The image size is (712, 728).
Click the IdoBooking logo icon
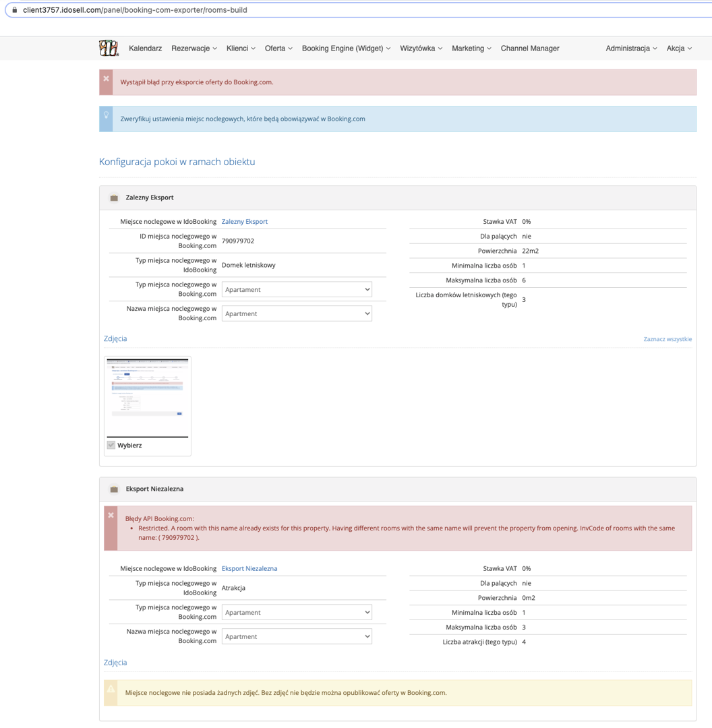tap(109, 48)
